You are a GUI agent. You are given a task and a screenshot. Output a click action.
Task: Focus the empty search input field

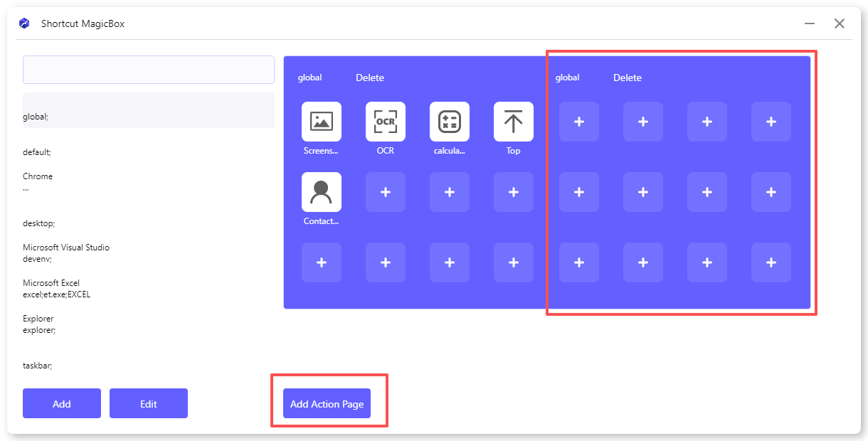coord(149,70)
